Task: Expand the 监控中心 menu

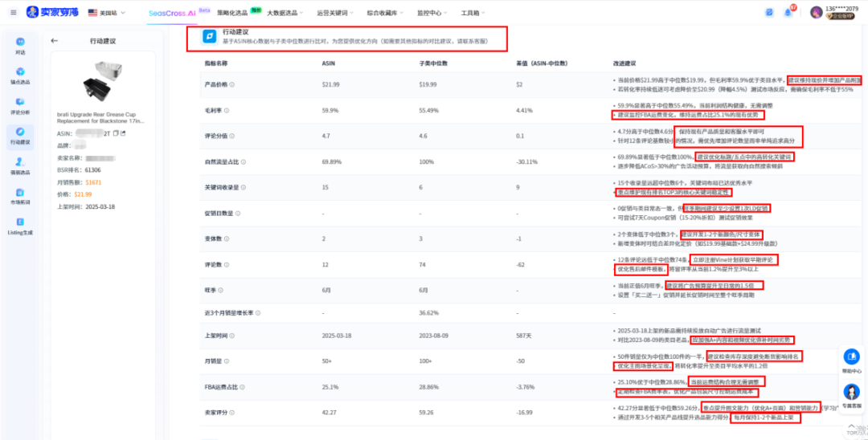Action: 432,13
